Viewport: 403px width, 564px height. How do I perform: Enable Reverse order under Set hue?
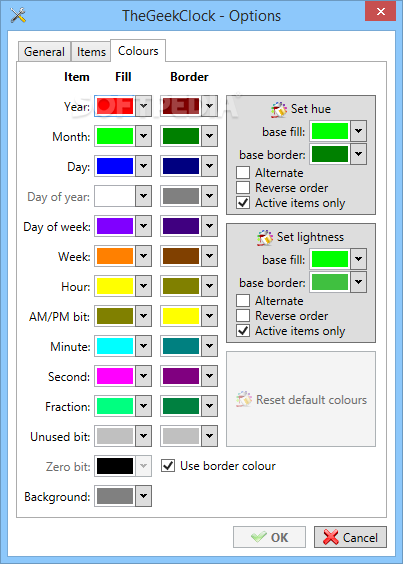[x=243, y=188]
